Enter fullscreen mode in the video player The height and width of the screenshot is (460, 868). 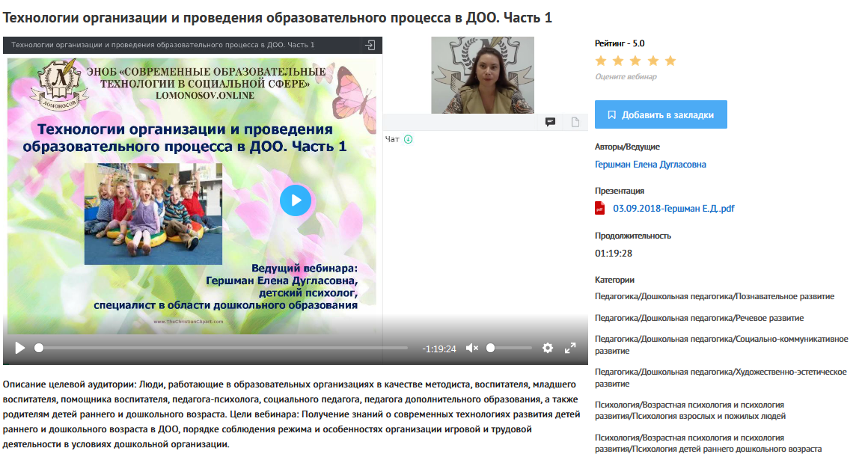pos(570,348)
